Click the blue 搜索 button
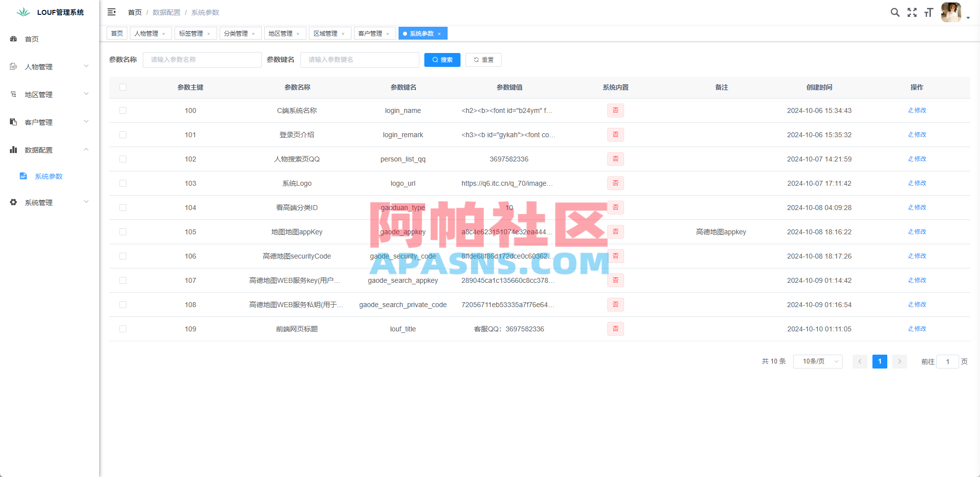Viewport: 980px width, 477px height. [442, 60]
